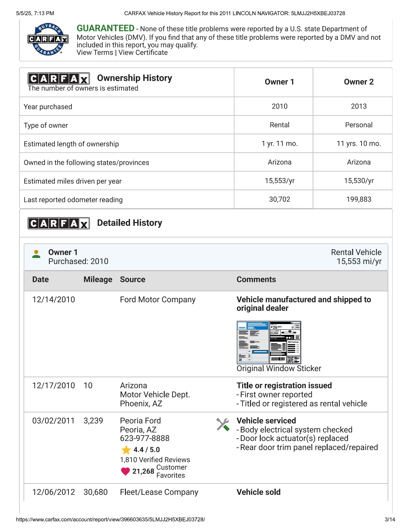Click the CARFAX logo beside Ownership History
Screen dimensions: 411x532
59,79
